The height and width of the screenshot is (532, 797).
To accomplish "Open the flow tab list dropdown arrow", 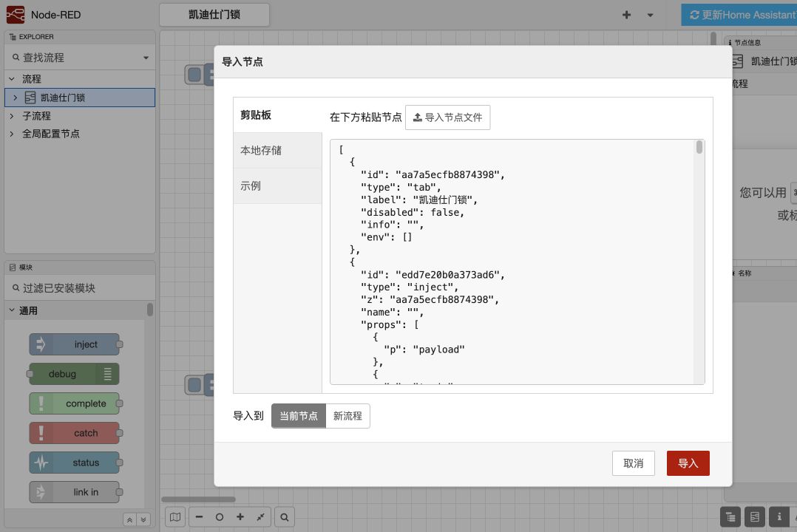I will [x=650, y=16].
